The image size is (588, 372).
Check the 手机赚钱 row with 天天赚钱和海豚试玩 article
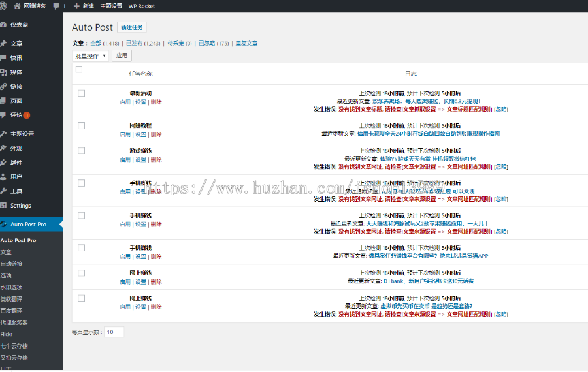(82, 215)
